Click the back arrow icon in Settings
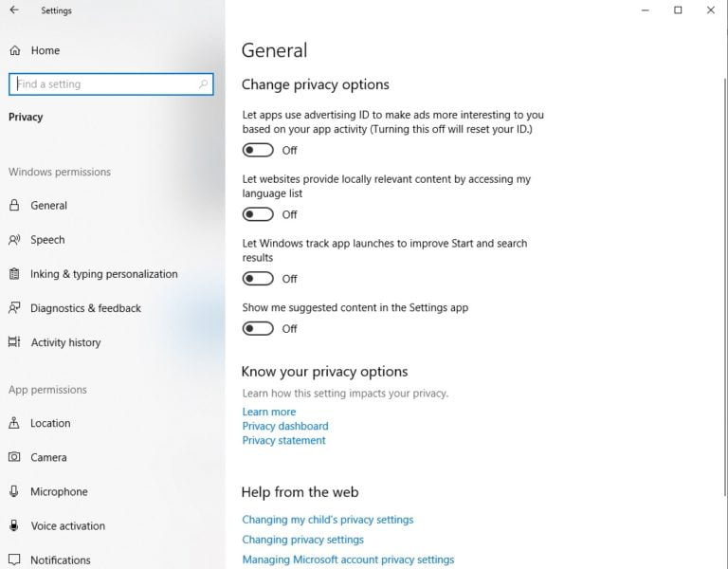This screenshot has height=569, width=728. tap(14, 9)
